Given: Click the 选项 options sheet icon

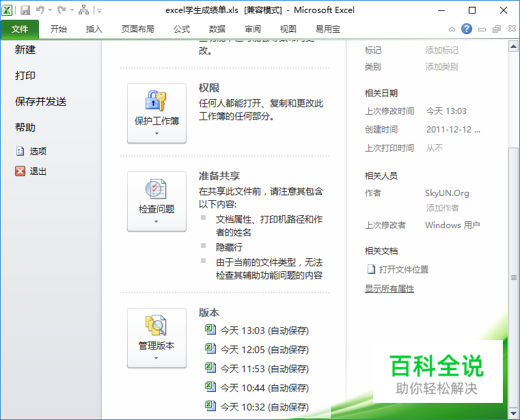Looking at the screenshot, I should (20, 151).
